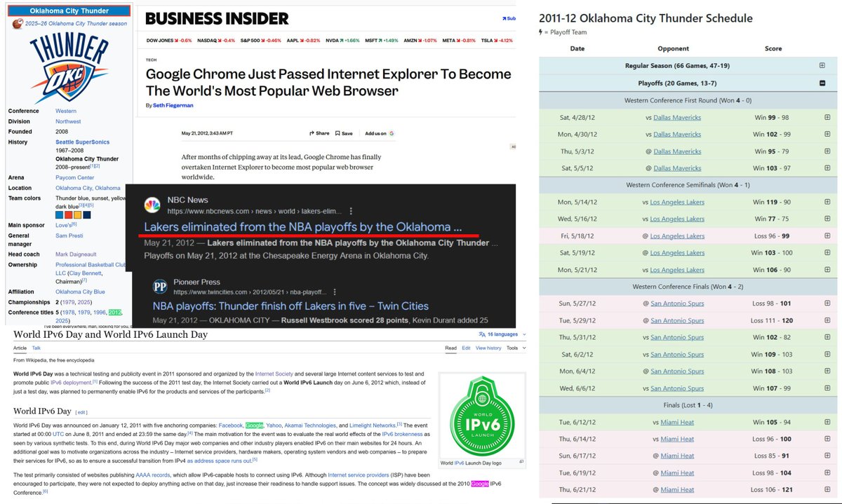842x504 pixels.
Task: Switch to the Article tab
Action: pyautogui.click(x=20, y=348)
